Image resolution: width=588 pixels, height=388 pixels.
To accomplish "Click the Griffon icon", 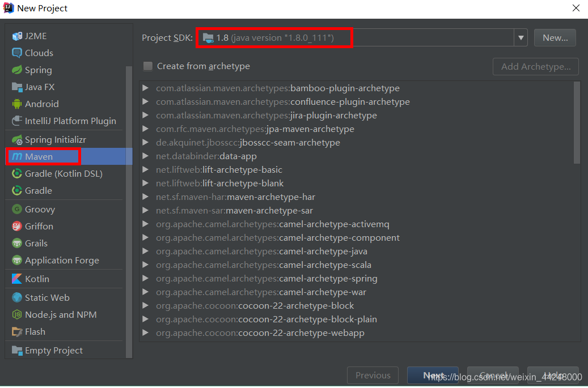I will [17, 226].
